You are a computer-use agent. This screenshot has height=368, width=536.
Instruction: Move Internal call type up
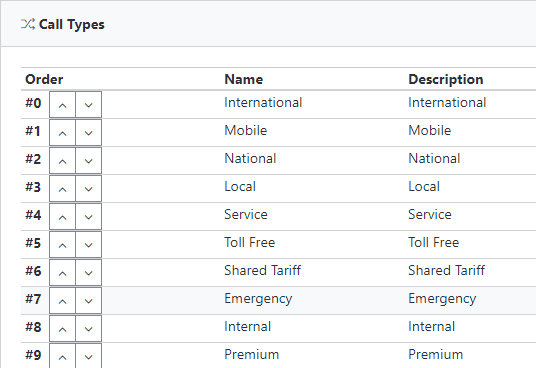pyautogui.click(x=63, y=329)
